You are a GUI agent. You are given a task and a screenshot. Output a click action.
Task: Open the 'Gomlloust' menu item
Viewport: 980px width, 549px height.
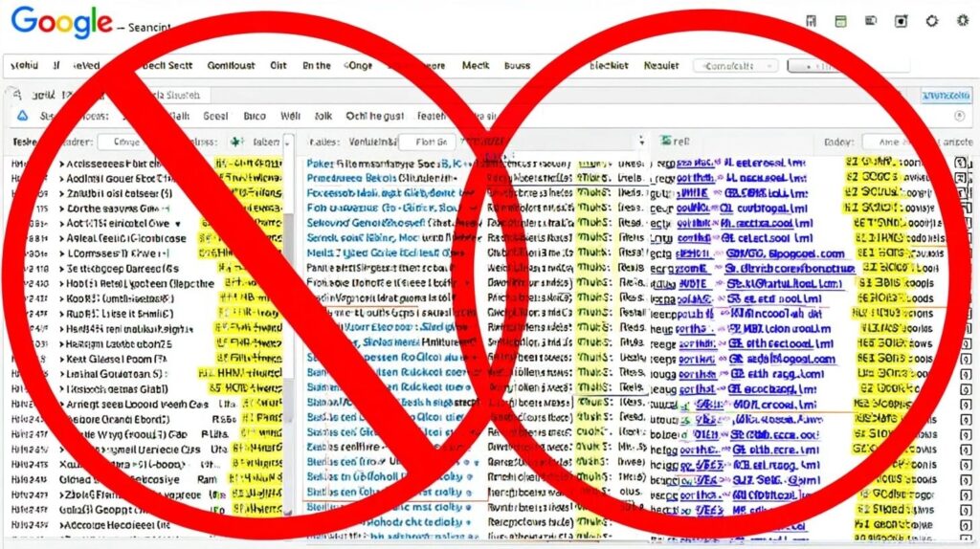[231, 65]
